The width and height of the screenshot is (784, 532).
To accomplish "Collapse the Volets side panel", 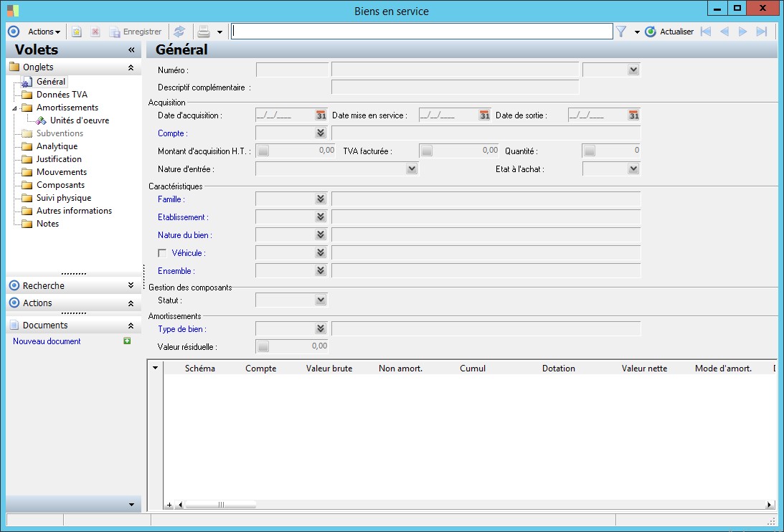I will (131, 49).
